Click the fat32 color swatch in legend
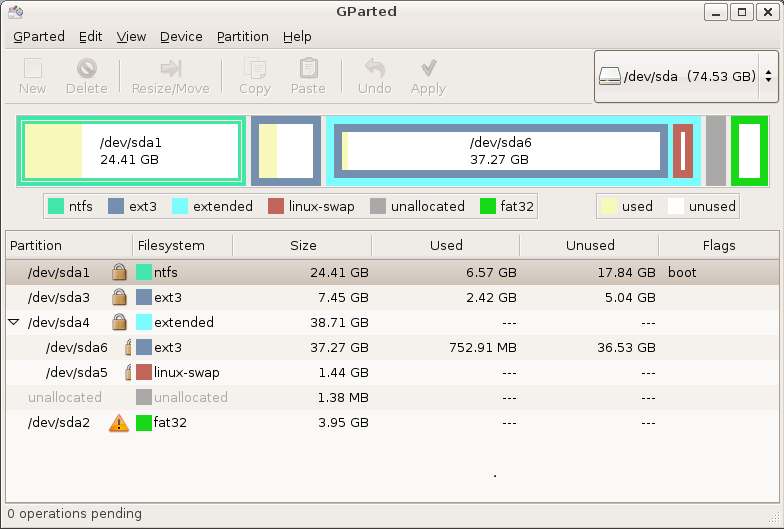Viewport: 784px width, 529px height. pos(488,206)
